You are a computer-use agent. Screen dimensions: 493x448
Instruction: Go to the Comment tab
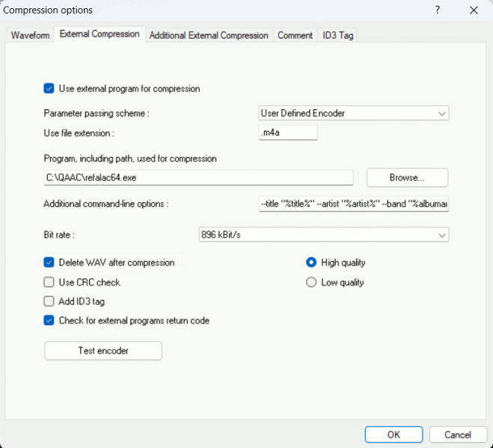295,35
